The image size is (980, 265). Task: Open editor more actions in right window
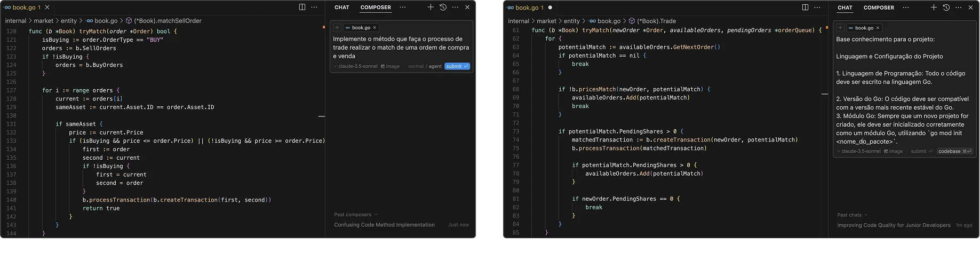(x=817, y=7)
